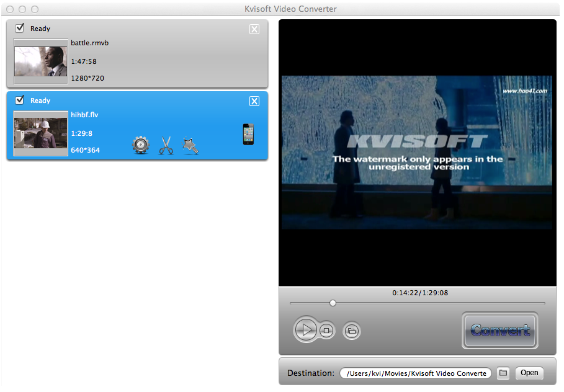564x392 pixels.
Task: Play the video preview
Action: click(x=306, y=329)
